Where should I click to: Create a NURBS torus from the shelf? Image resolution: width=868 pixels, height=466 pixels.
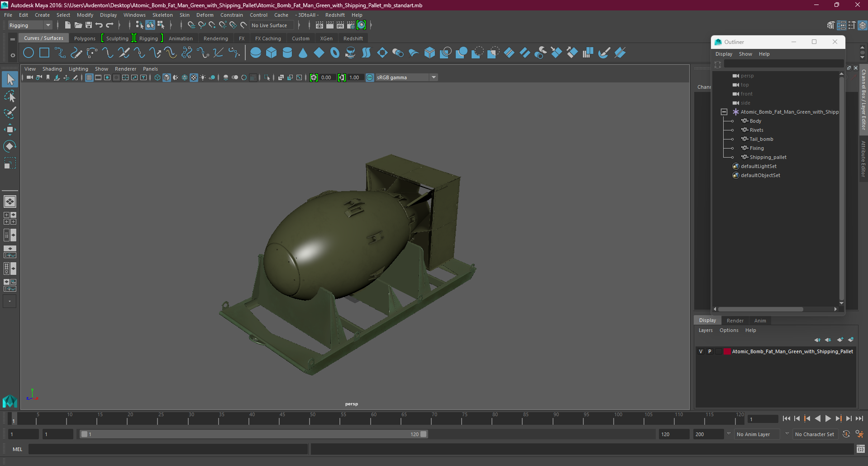tap(335, 53)
